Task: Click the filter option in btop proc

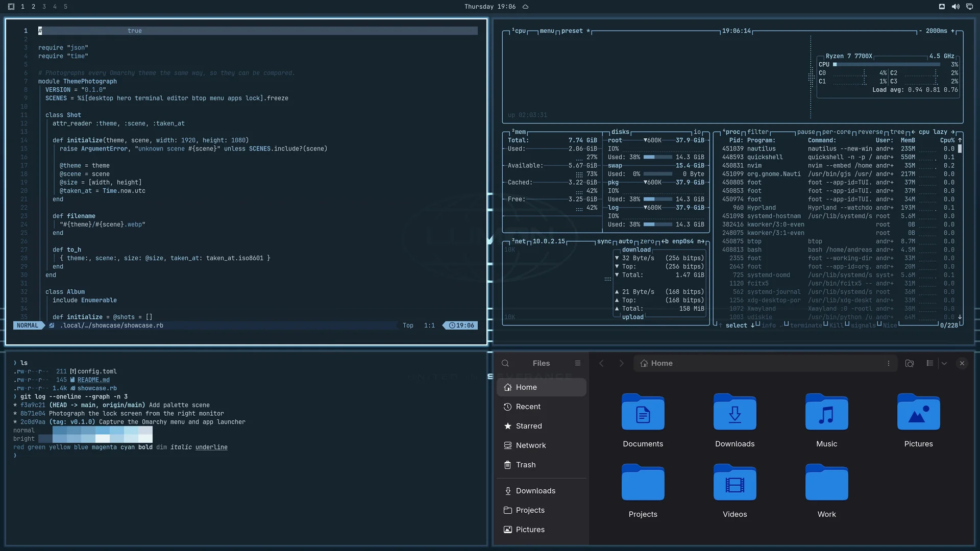Action: click(x=758, y=132)
